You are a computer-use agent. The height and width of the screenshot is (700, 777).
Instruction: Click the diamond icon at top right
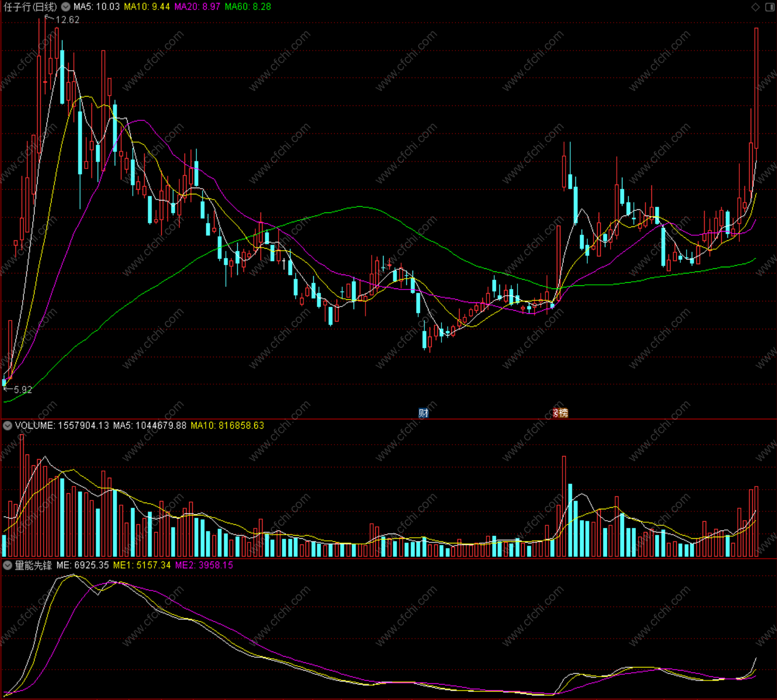755,7
